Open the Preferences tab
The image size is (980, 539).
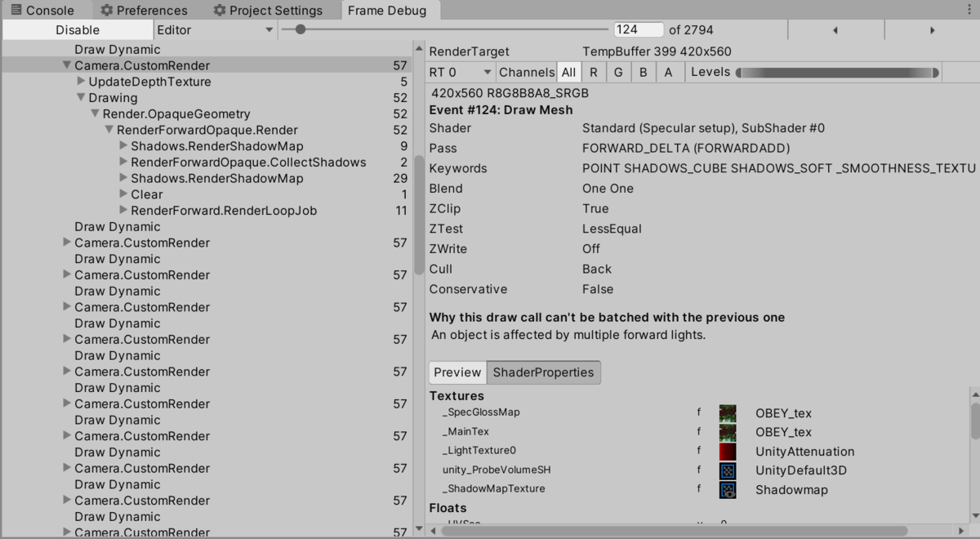pyautogui.click(x=144, y=10)
